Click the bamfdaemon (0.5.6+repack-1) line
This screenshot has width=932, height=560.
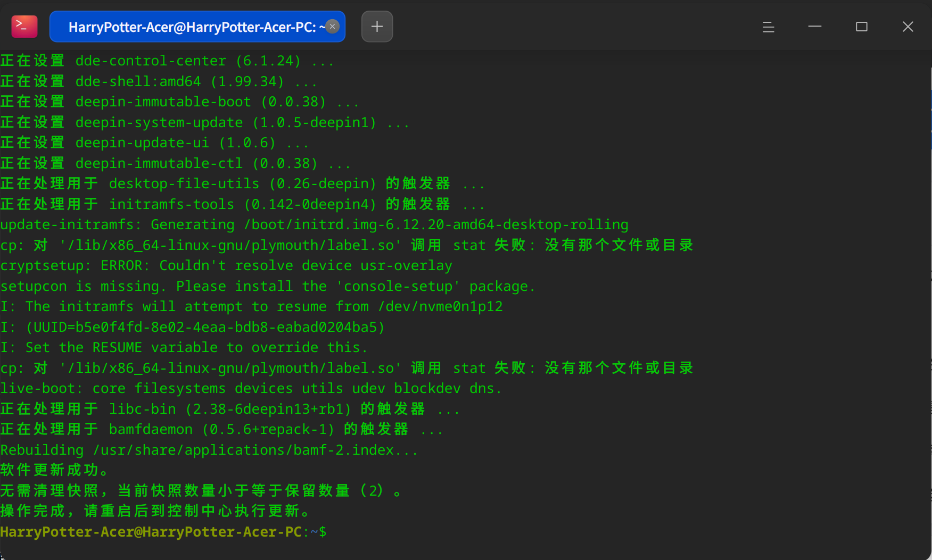click(221, 429)
